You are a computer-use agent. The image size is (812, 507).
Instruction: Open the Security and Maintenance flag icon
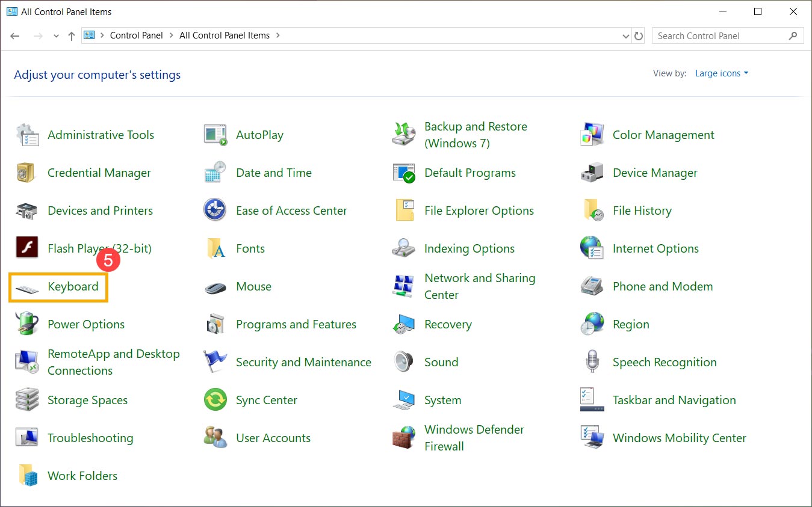coord(215,362)
